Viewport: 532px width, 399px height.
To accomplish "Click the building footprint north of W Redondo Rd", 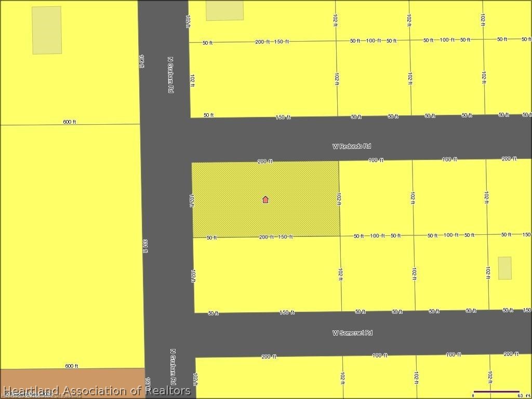I will (224, 10).
